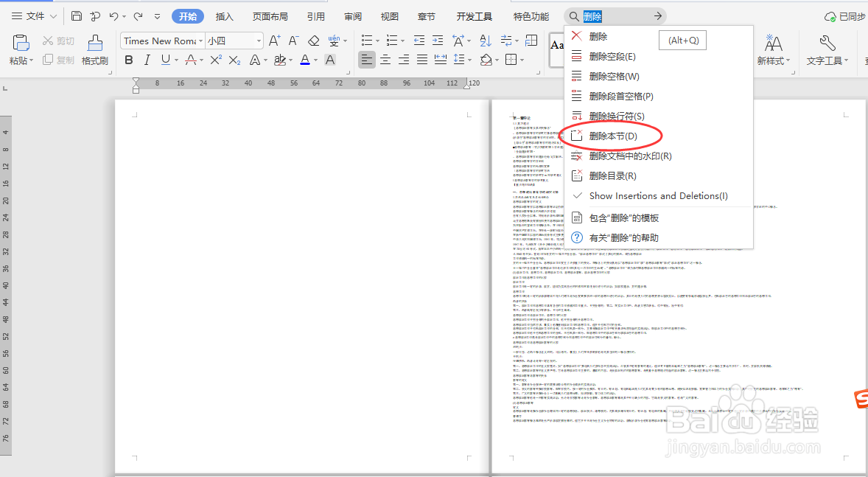868x477 pixels.
Task: Click the Align Right icon
Action: pos(404,60)
